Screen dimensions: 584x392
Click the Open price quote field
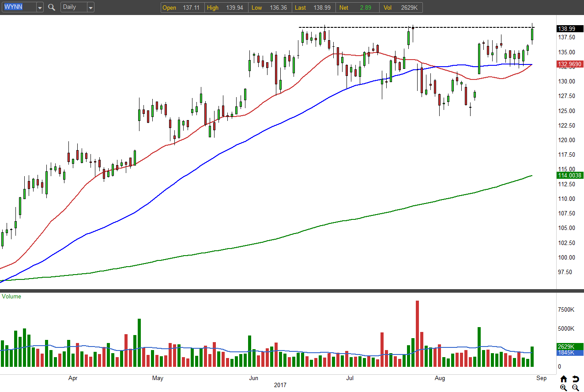click(x=182, y=8)
